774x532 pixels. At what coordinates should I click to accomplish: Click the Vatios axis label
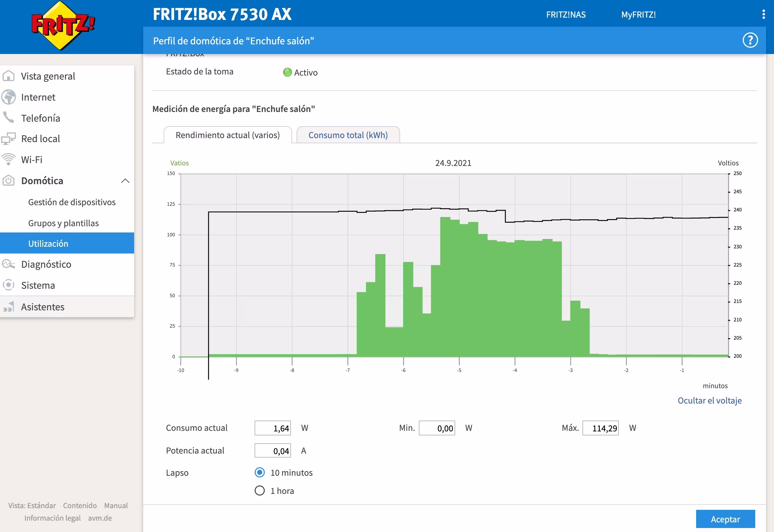180,163
